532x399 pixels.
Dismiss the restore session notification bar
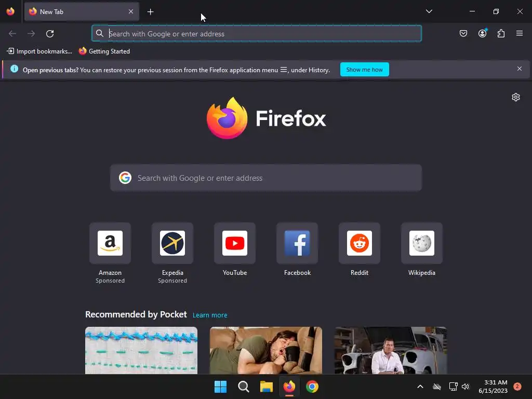coord(519,69)
